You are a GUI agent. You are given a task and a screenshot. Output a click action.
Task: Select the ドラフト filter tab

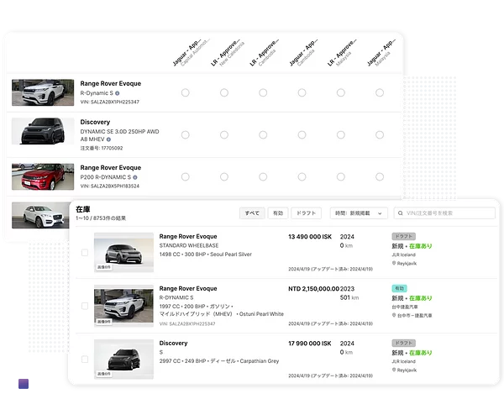[307, 213]
